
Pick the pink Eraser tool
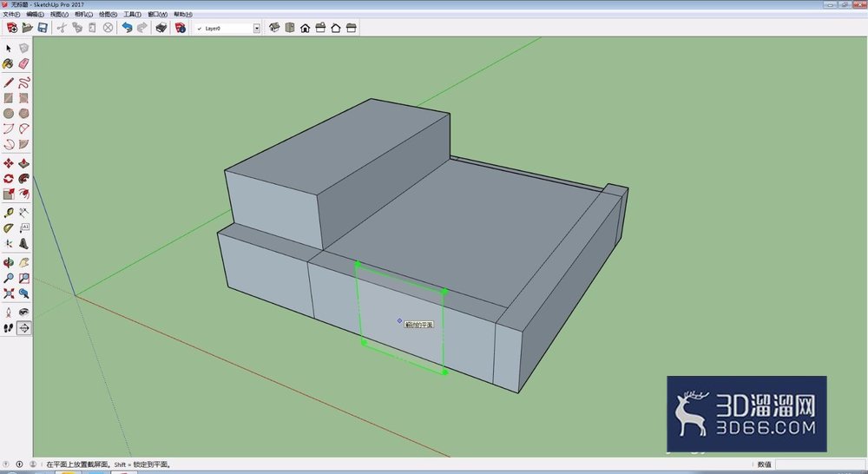tap(23, 63)
